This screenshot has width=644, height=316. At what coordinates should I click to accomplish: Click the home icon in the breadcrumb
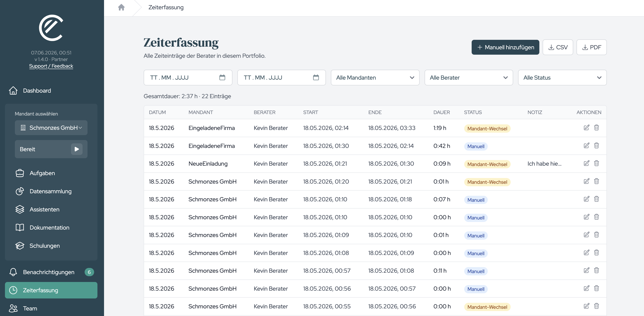(121, 7)
